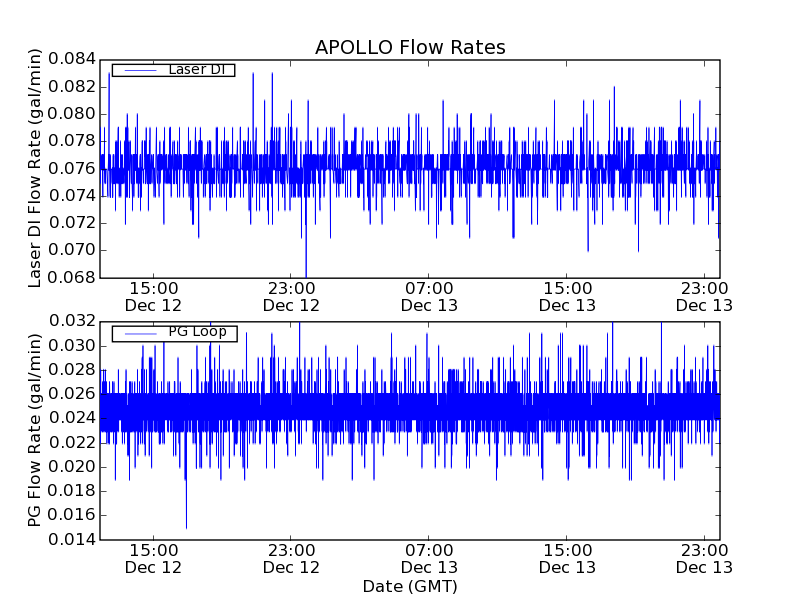This screenshot has width=800, height=600.
Task: Click the 0.070 tick on the Laser DI axis
Action: click(x=72, y=251)
